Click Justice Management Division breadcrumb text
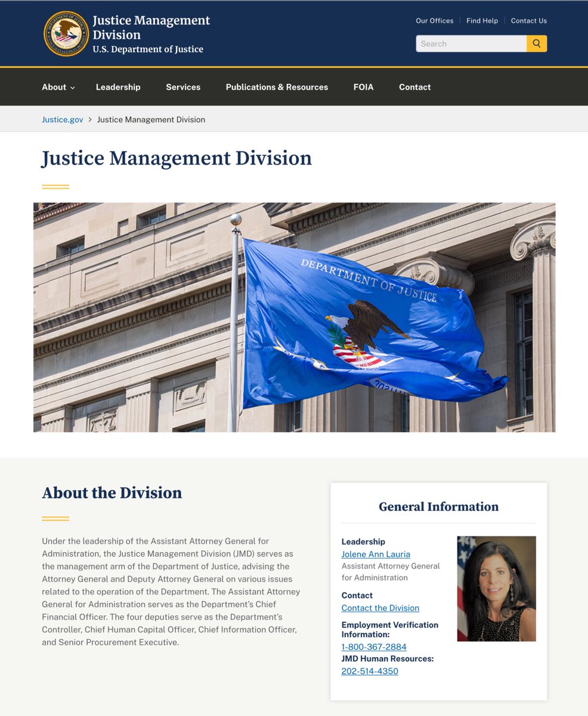The image size is (588, 716). click(151, 119)
